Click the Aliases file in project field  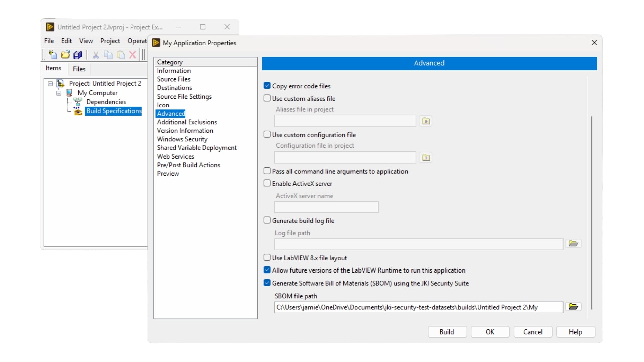tap(345, 121)
